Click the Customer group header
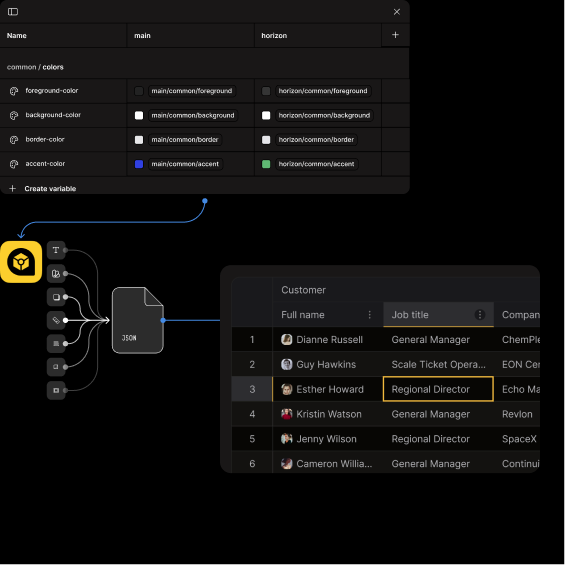Image resolution: width=565 pixels, height=565 pixels. pyautogui.click(x=303, y=290)
